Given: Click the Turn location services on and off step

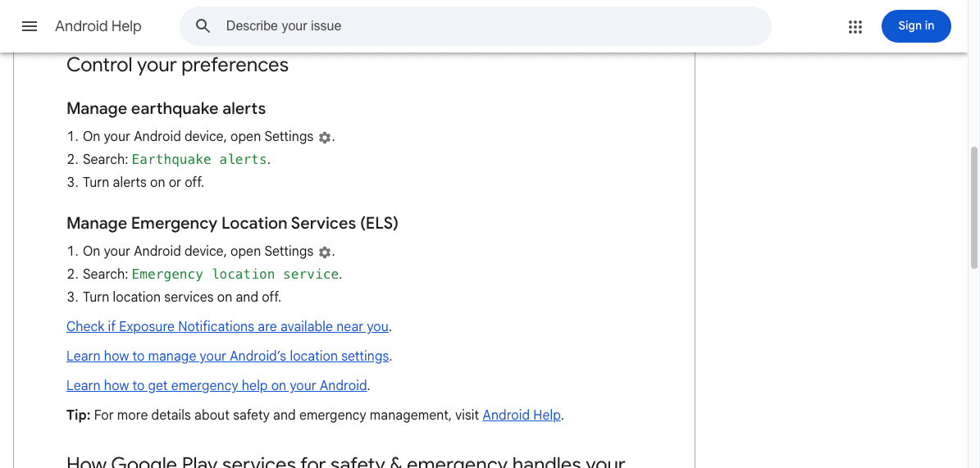Looking at the screenshot, I should [x=182, y=298].
